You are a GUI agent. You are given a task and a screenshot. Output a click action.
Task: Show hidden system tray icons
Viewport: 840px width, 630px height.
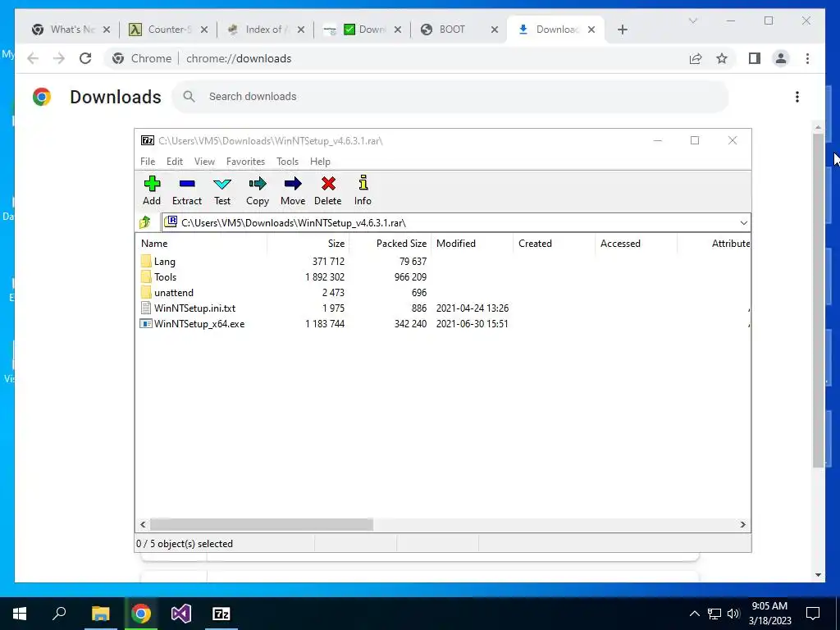694,614
